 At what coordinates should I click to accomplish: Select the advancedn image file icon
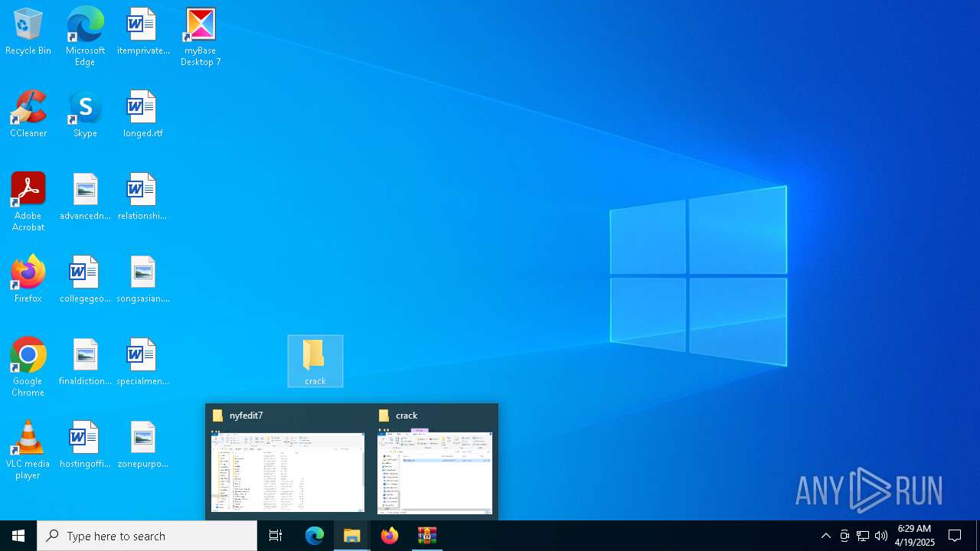click(x=85, y=197)
